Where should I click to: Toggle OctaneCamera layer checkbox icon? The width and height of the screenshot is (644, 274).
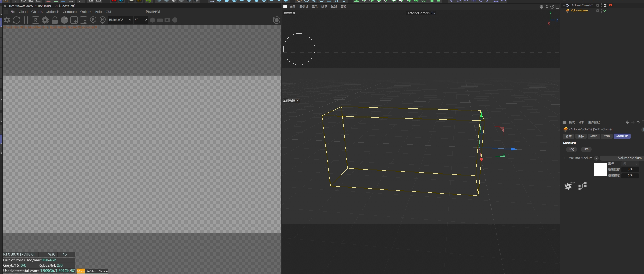point(598,5)
